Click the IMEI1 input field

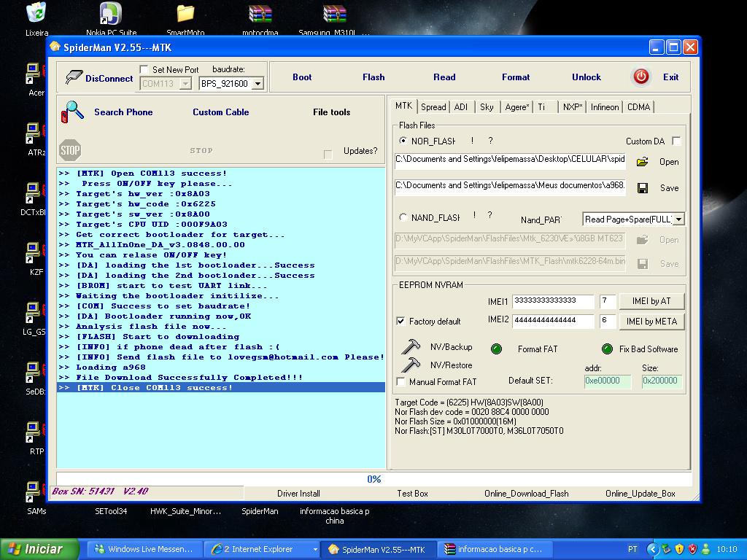(x=553, y=301)
